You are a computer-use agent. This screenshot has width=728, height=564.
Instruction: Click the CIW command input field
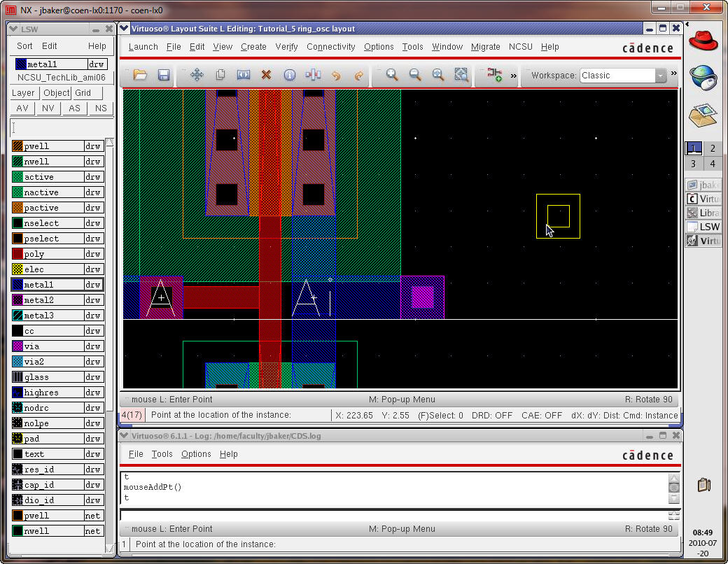tap(392, 515)
